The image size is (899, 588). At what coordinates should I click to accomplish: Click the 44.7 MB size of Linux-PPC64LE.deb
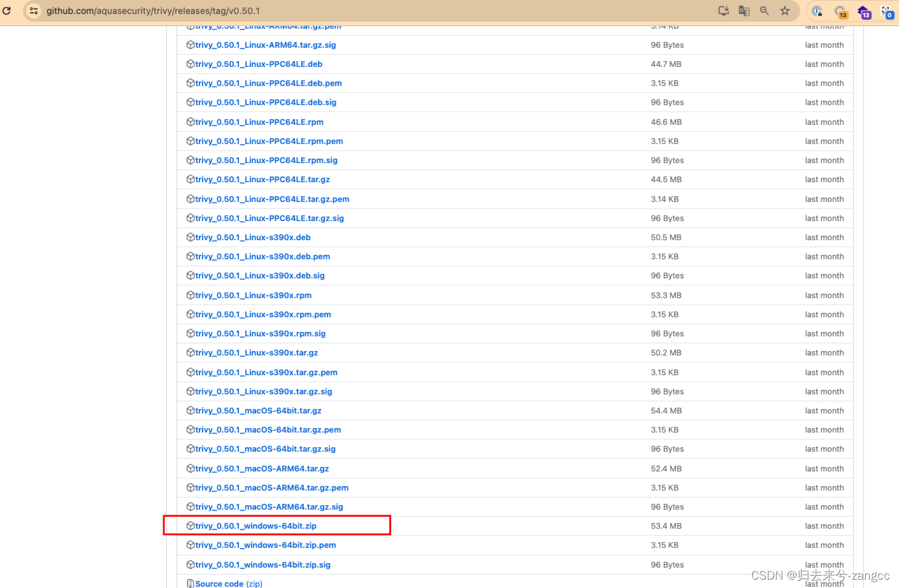(666, 64)
